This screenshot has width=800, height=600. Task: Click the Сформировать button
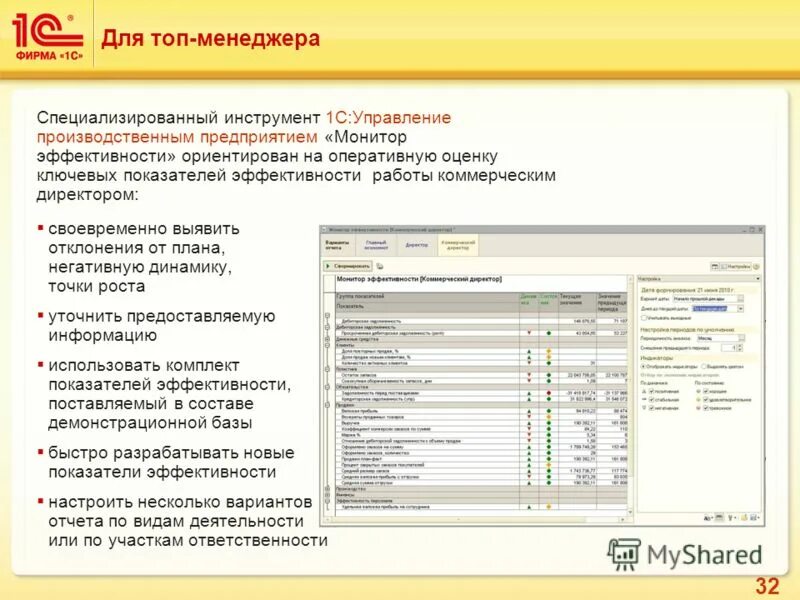tap(350, 265)
